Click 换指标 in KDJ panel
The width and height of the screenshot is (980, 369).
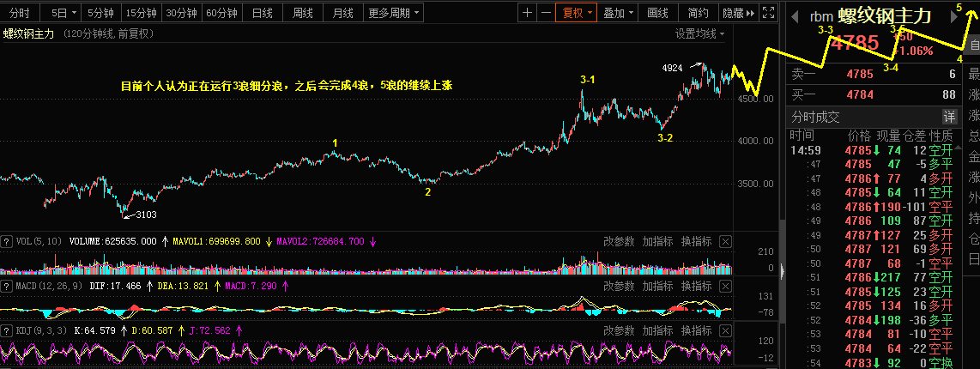coord(696,330)
